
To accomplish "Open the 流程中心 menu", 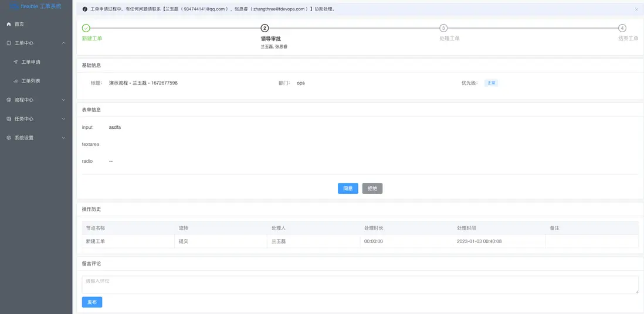I will pyautogui.click(x=36, y=100).
